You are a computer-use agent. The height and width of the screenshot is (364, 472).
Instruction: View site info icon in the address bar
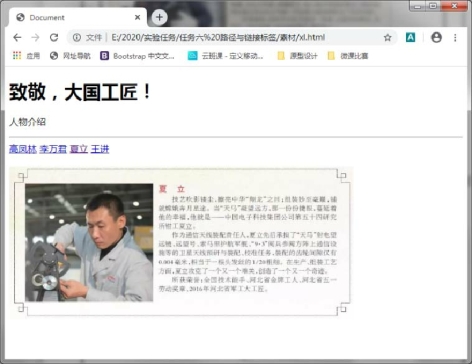pyautogui.click(x=77, y=38)
